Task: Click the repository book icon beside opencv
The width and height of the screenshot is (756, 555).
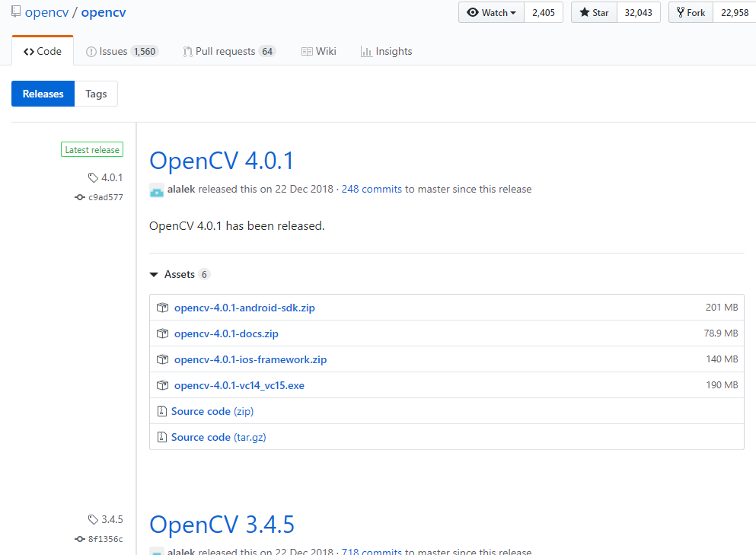Action: pyautogui.click(x=16, y=11)
